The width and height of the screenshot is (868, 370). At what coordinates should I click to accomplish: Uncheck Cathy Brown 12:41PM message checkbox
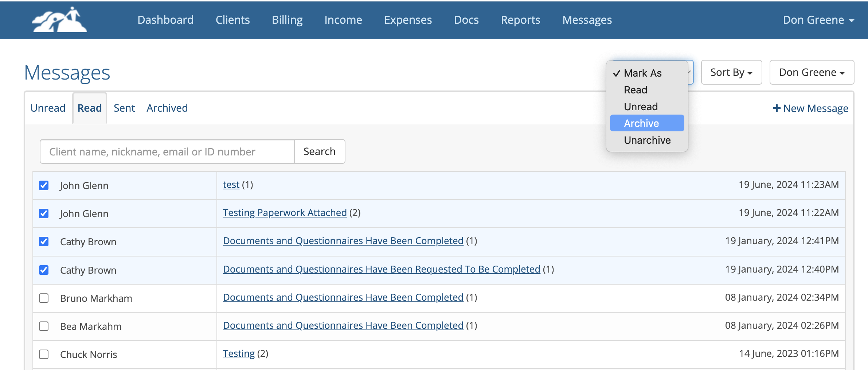pyautogui.click(x=44, y=242)
